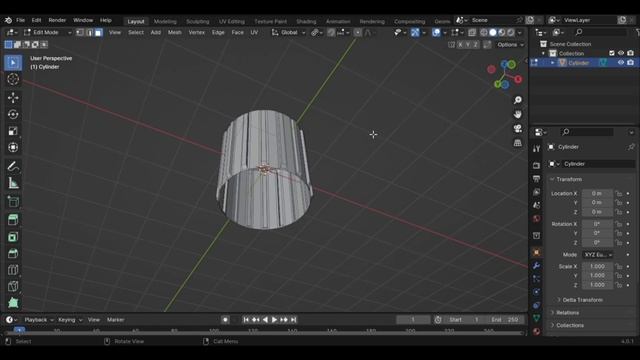Viewport: 640px width, 360px height.
Task: Open the World properties tab
Action: tap(536, 219)
